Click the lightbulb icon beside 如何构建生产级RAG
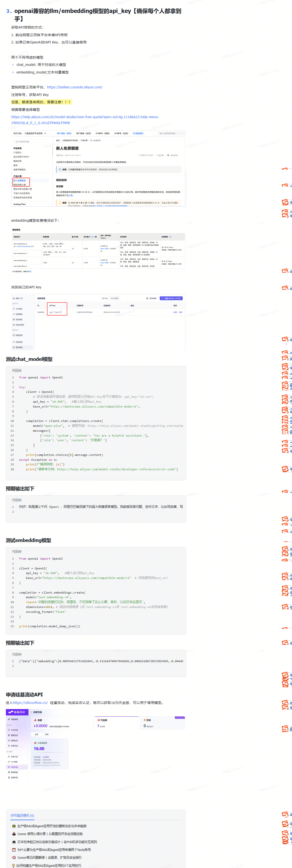The width and height of the screenshot is (292, 868). pos(13,865)
